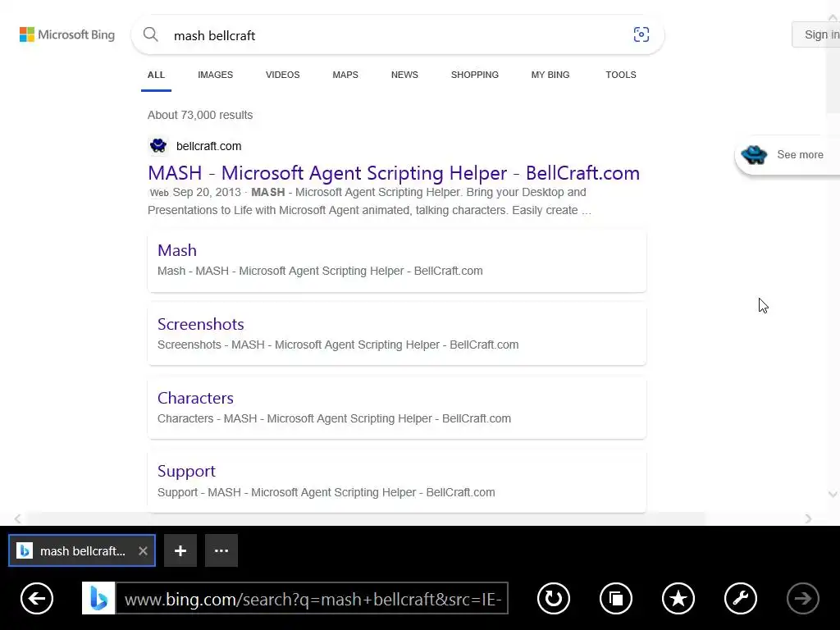Viewport: 840px width, 630px height.
Task: Click the horizontal scrollbar left arrow
Action: click(x=18, y=518)
